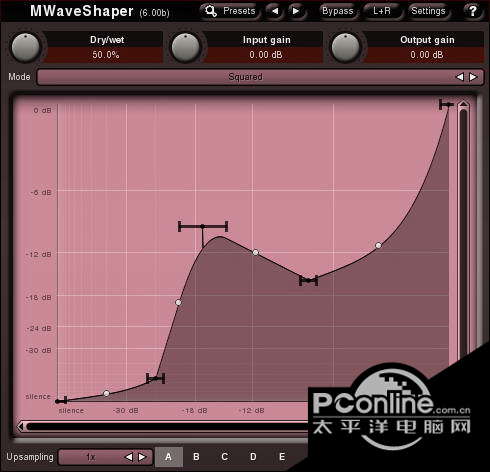Image resolution: width=490 pixels, height=472 pixels.
Task: Select preset slot D
Action: [253, 457]
